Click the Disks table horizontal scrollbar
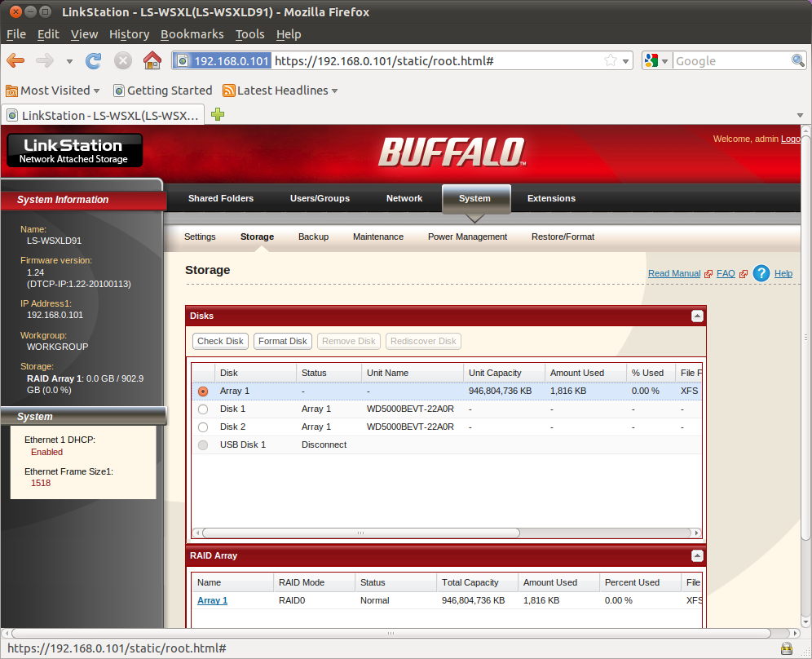 coord(360,533)
